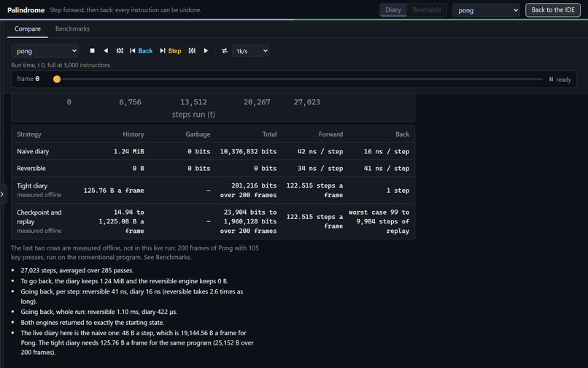Image resolution: width=588 pixels, height=368 pixels.
Task: Click the Going back, whole run bullet
Action: pyautogui.click(x=99, y=312)
